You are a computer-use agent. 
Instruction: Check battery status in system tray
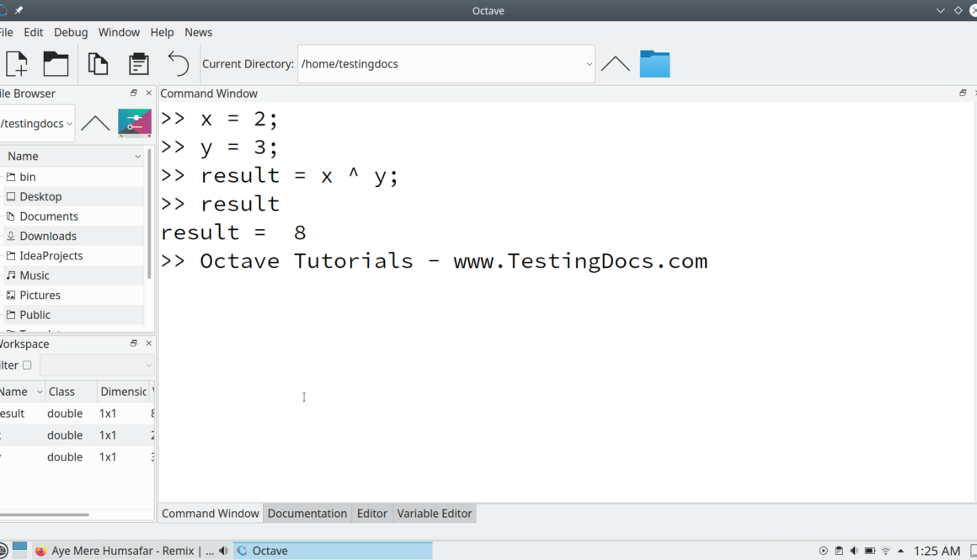[870, 551]
